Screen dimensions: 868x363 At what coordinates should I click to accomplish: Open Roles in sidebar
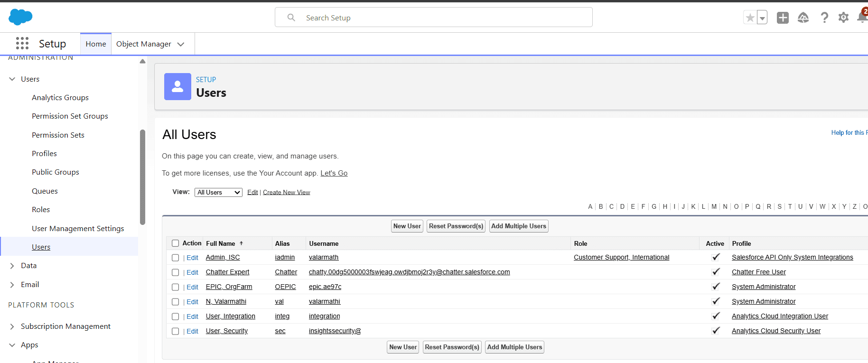tap(41, 210)
